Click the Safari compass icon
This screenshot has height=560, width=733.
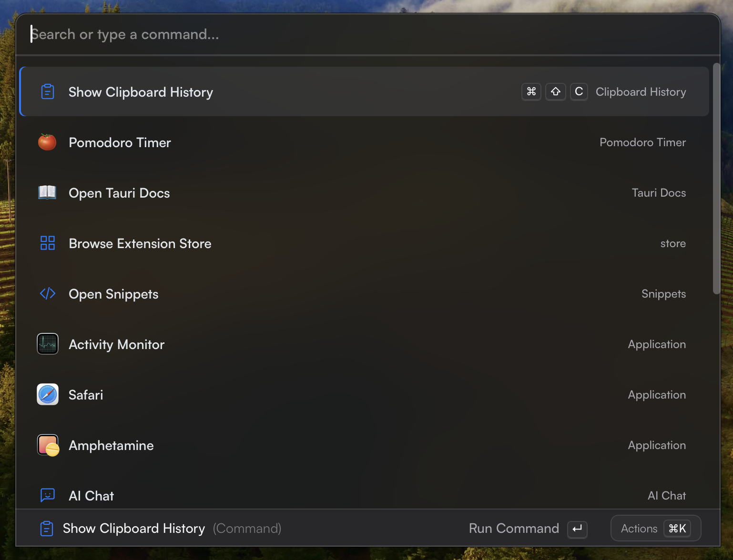[47, 394]
